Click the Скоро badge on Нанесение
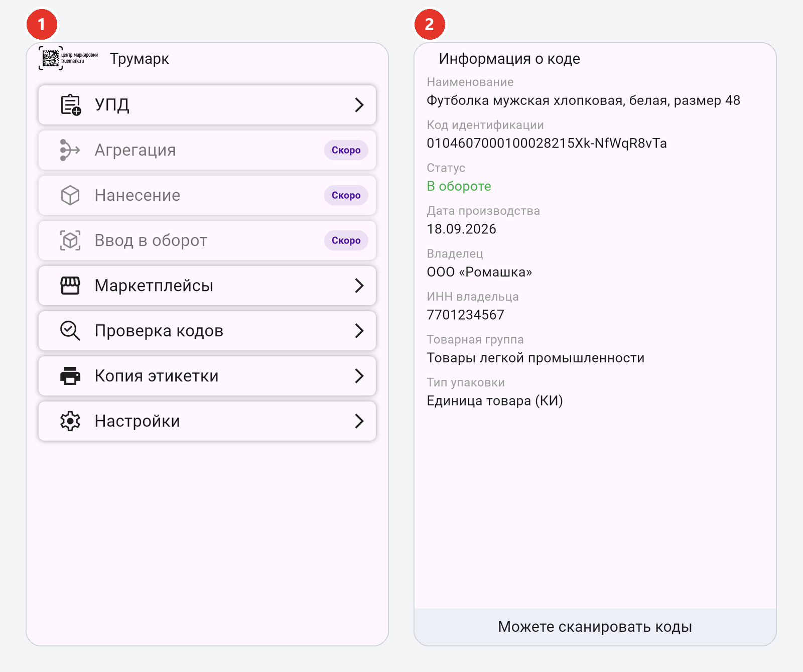Image resolution: width=803 pixels, height=672 pixels. tap(346, 195)
